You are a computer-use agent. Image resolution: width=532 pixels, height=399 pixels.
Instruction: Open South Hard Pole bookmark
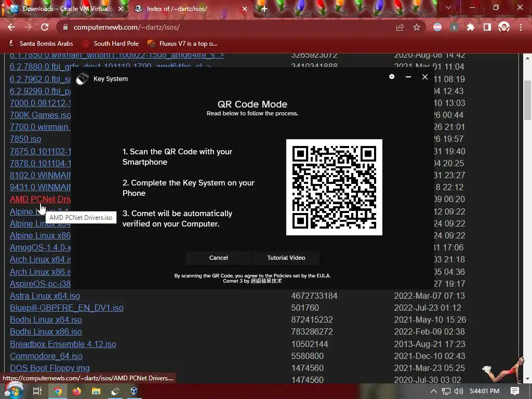click(x=111, y=44)
